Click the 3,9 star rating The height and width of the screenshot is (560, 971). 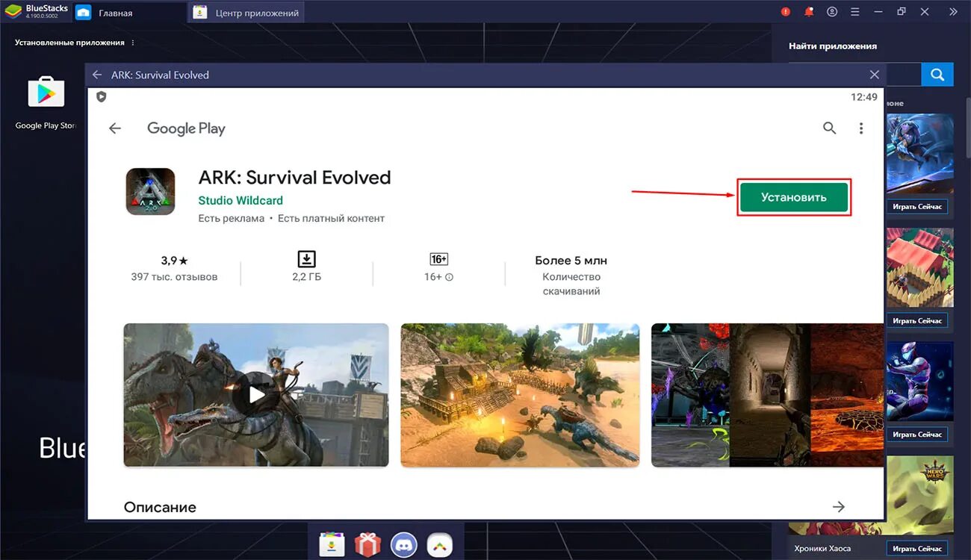[175, 261]
